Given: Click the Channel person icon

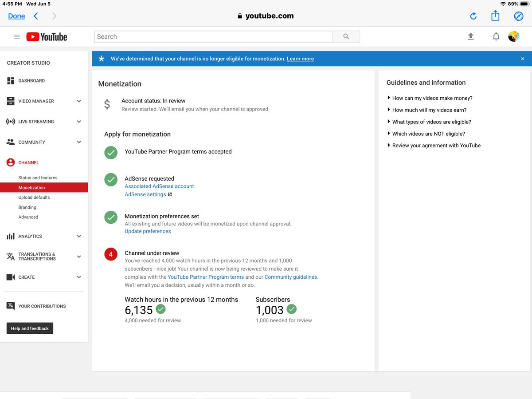Looking at the screenshot, I should click(11, 162).
